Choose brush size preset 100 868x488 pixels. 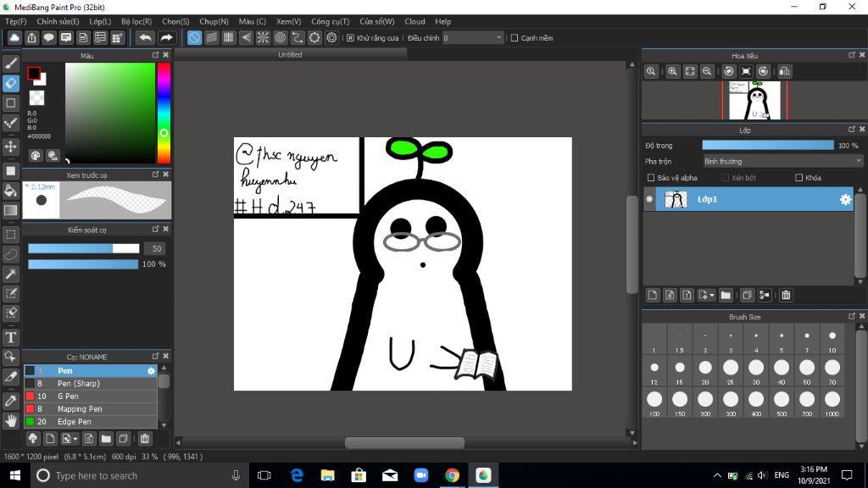pos(654,404)
